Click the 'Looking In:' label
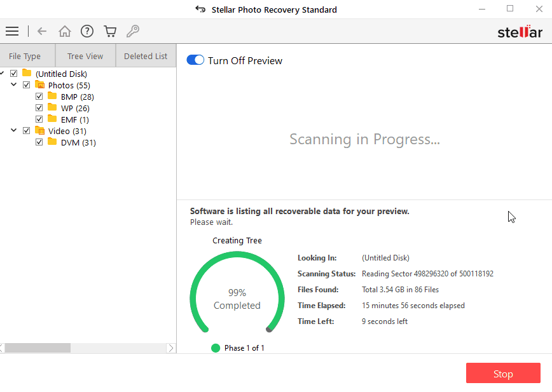 pos(317,258)
